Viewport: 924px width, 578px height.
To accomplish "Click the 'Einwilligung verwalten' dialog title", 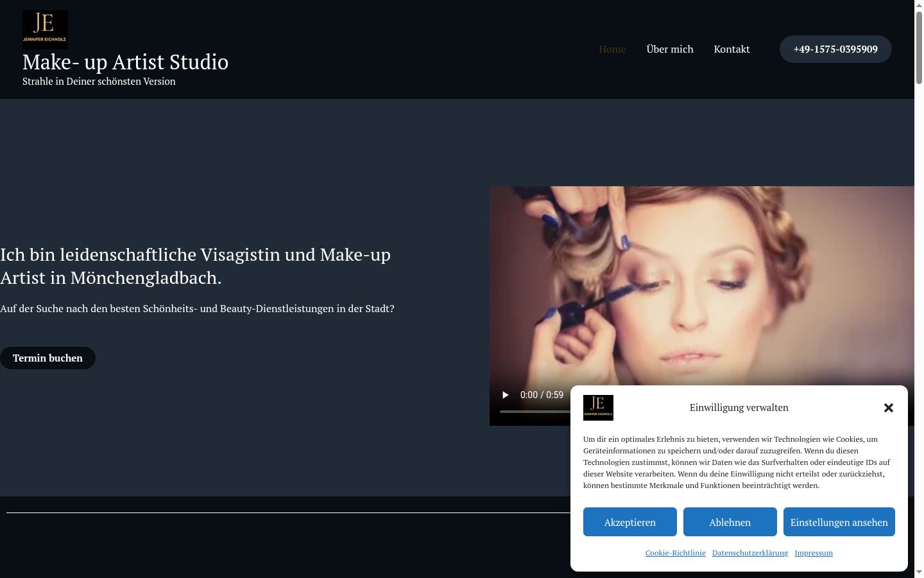I will coord(739,408).
